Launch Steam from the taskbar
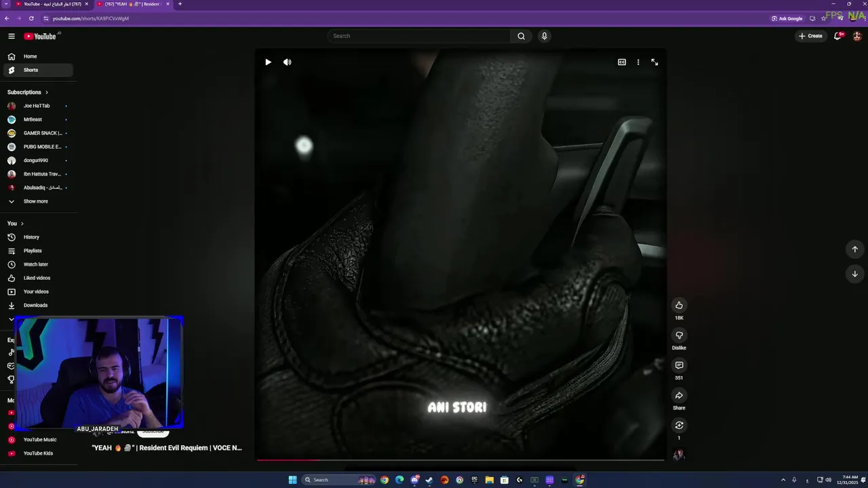Viewport: 868px width, 488px height. point(429,480)
